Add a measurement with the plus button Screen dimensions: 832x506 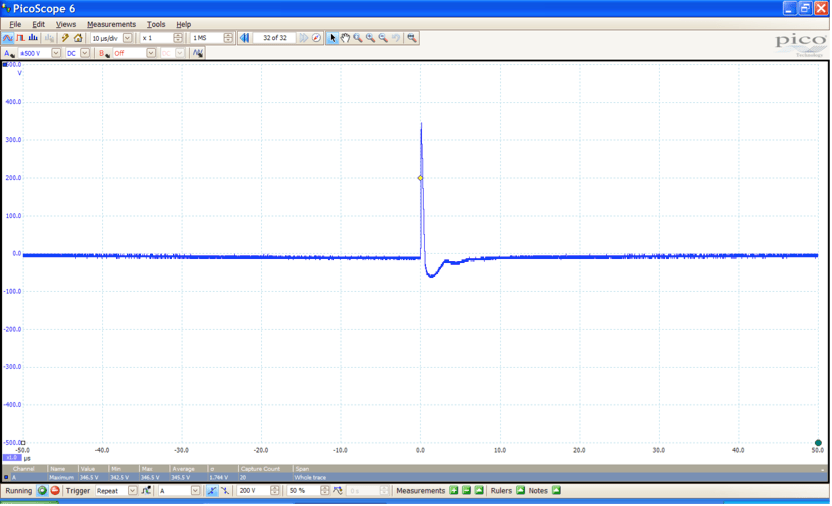(x=454, y=491)
